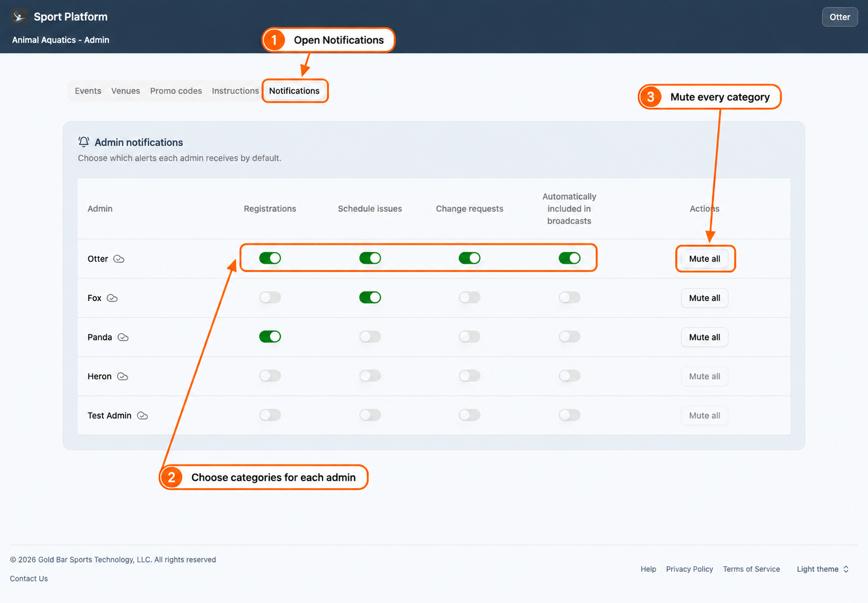Enable Change requests for Fox
This screenshot has width=868, height=603.
469,297
